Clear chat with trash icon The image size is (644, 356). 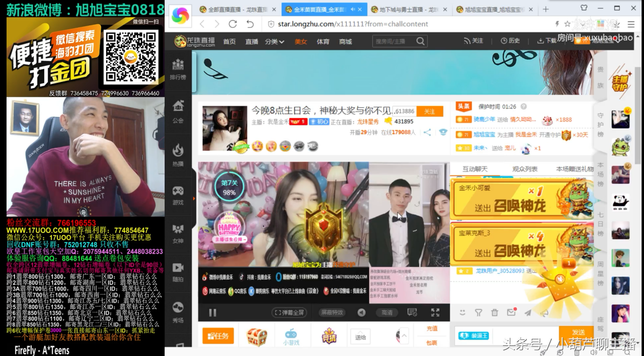pos(495,313)
